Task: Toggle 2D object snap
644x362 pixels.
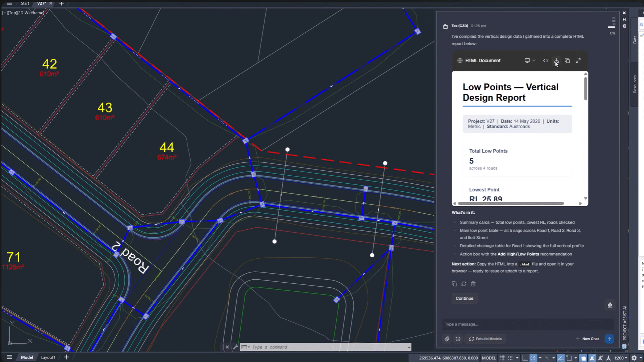Action: tap(569, 358)
